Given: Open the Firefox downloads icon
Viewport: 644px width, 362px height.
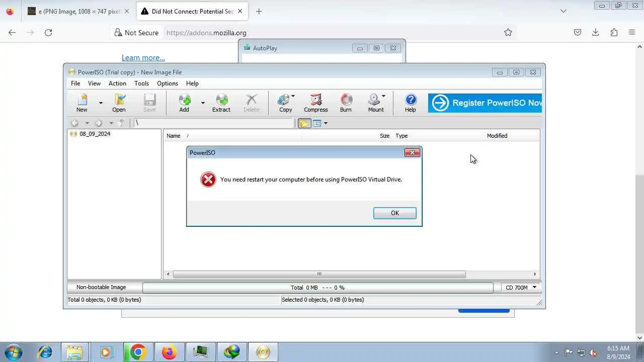Looking at the screenshot, I should click(595, 33).
